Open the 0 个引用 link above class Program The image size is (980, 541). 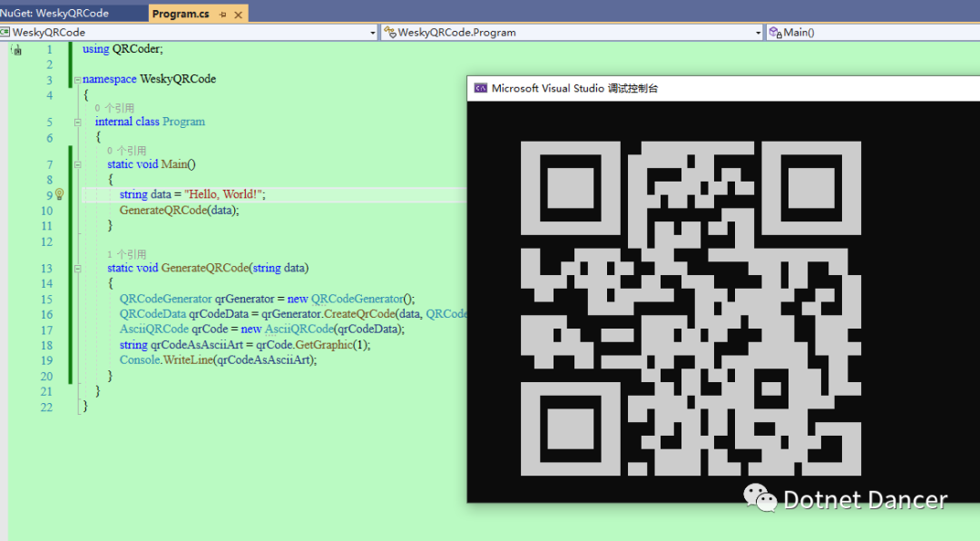coord(114,108)
